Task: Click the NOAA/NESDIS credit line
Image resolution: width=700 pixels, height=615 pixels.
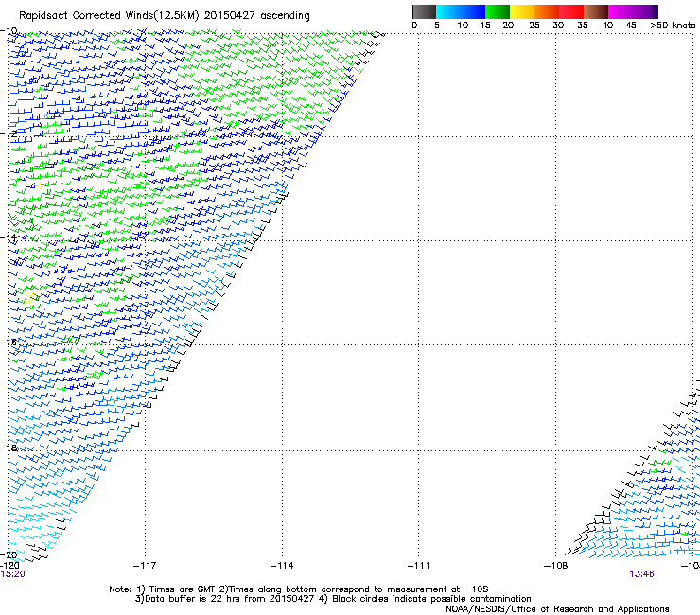Action: click(x=557, y=609)
